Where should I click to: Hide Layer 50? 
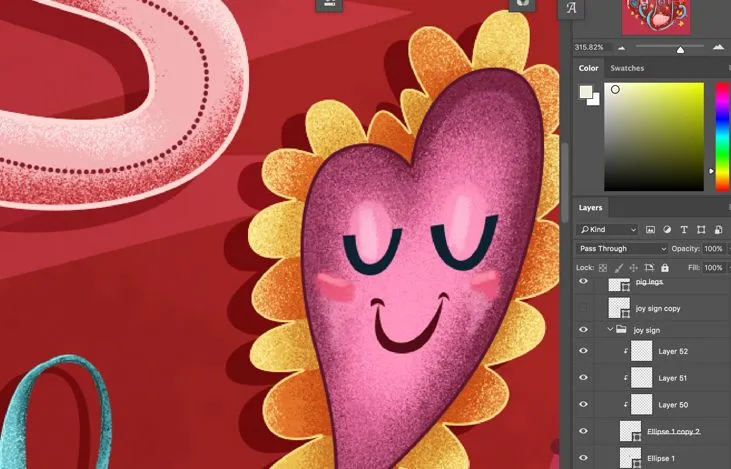tap(583, 404)
